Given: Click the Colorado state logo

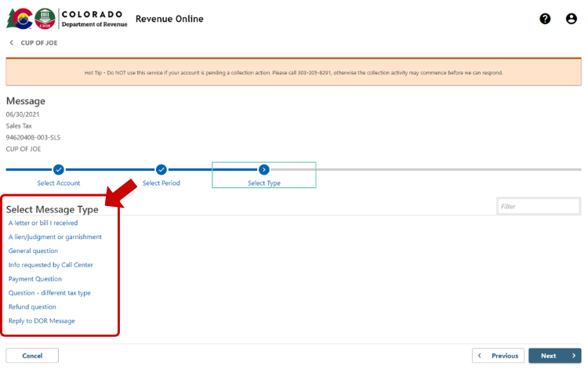Looking at the screenshot, I should 19,19.
